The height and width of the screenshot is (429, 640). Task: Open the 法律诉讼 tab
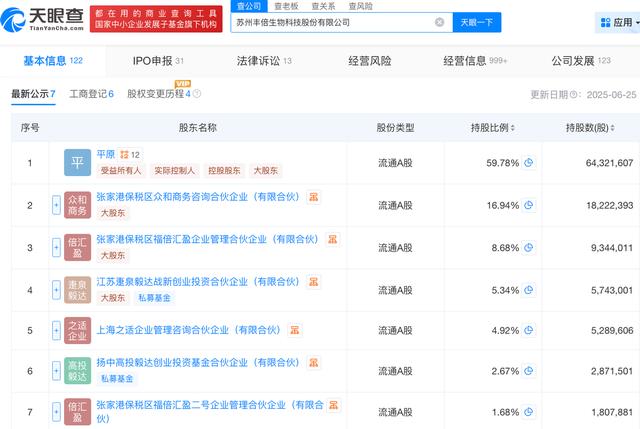[x=264, y=61]
